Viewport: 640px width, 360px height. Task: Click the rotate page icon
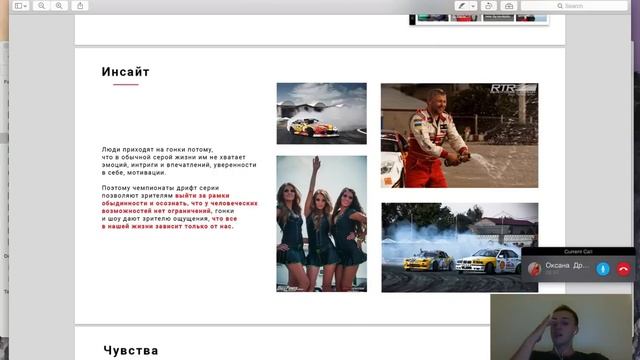(488, 6)
